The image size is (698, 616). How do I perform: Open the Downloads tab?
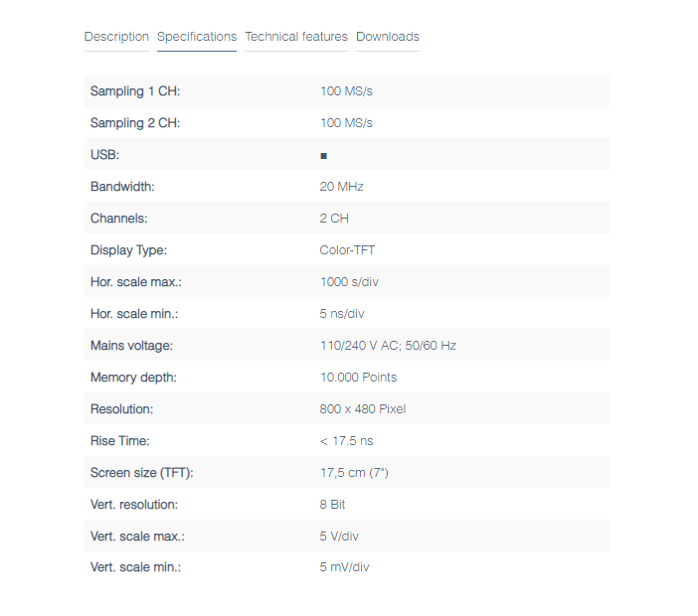click(x=388, y=37)
